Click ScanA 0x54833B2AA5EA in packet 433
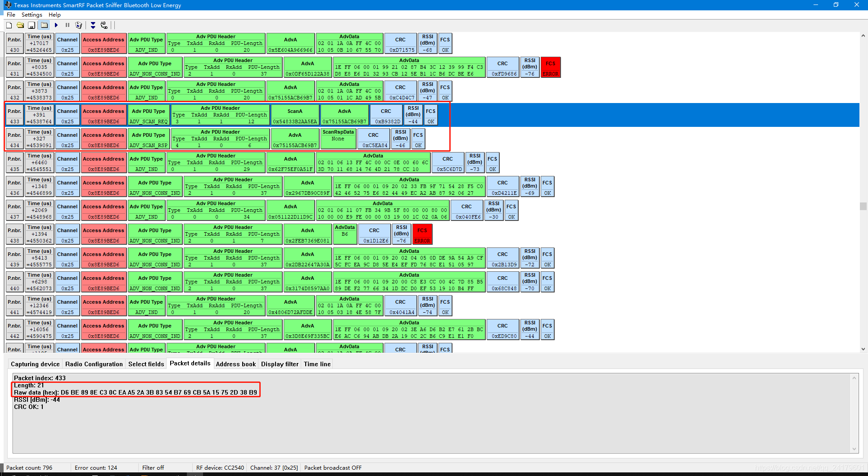 (x=295, y=115)
